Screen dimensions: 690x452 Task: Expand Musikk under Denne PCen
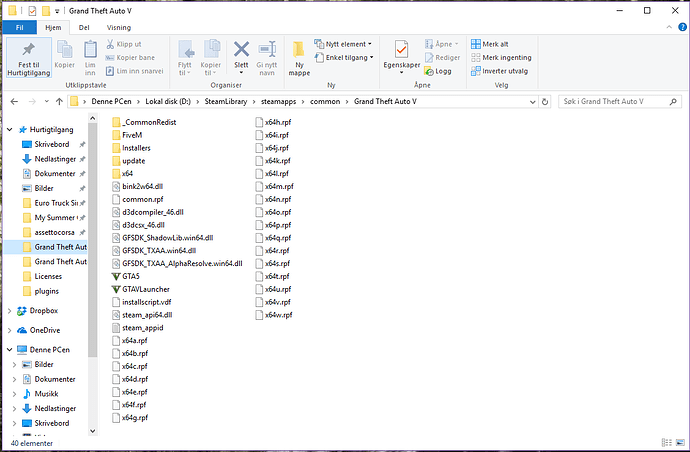pos(14,394)
